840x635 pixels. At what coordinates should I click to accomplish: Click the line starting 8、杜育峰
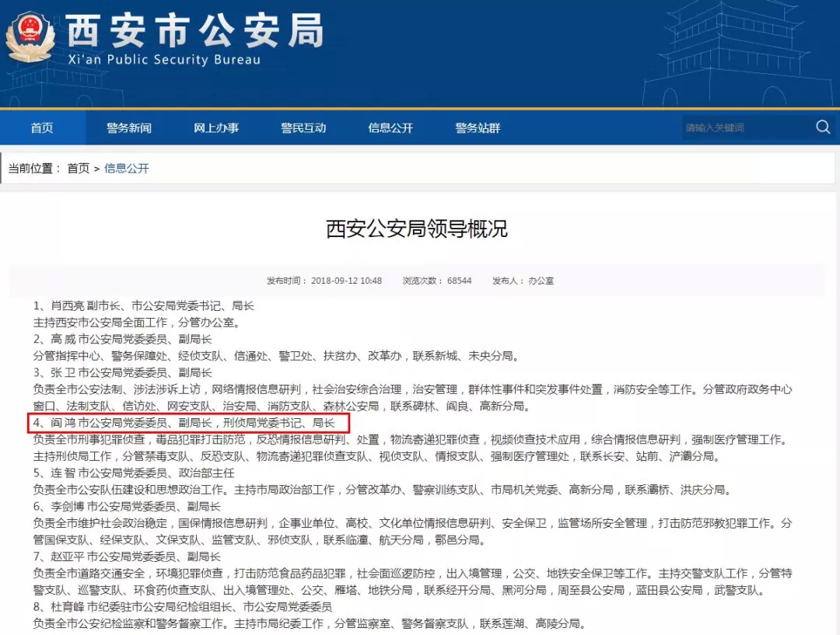coord(183,606)
